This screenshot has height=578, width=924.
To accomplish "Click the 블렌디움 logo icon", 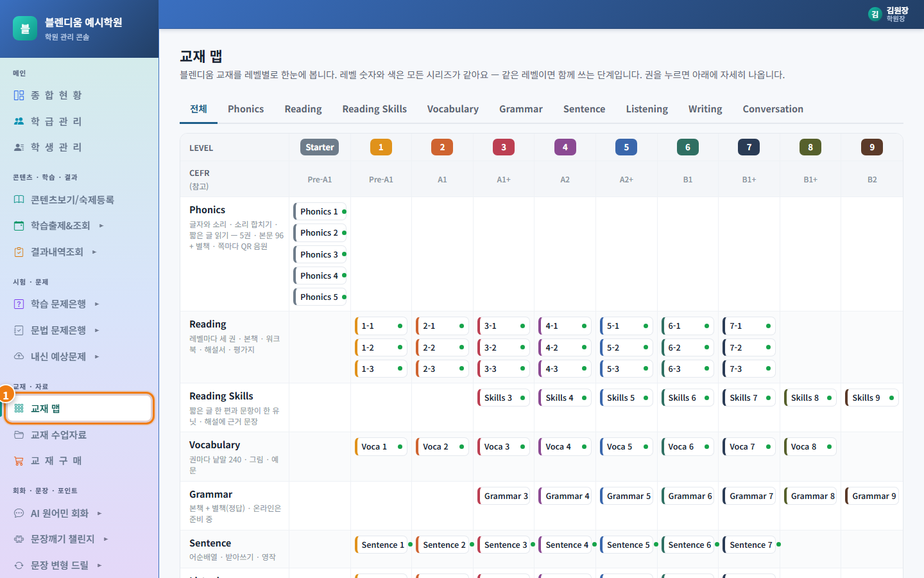I will pyautogui.click(x=25, y=28).
